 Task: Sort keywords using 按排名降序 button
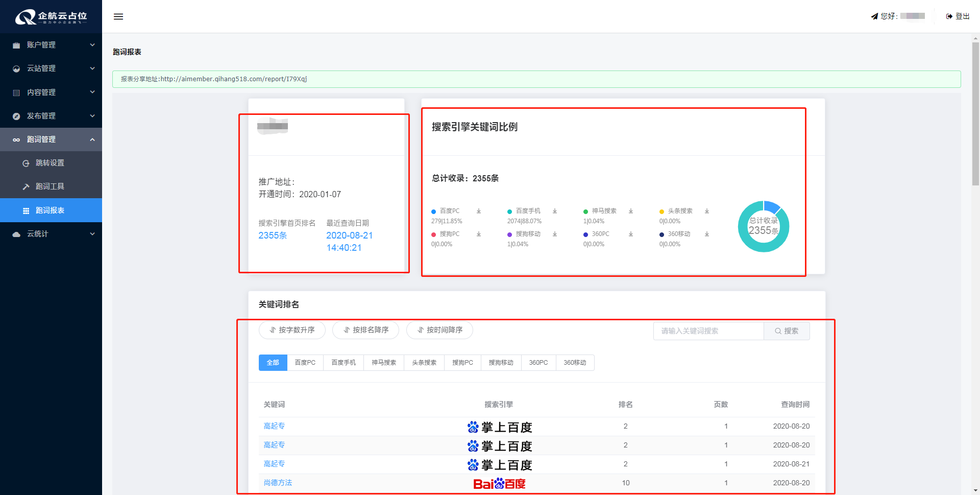click(x=365, y=330)
